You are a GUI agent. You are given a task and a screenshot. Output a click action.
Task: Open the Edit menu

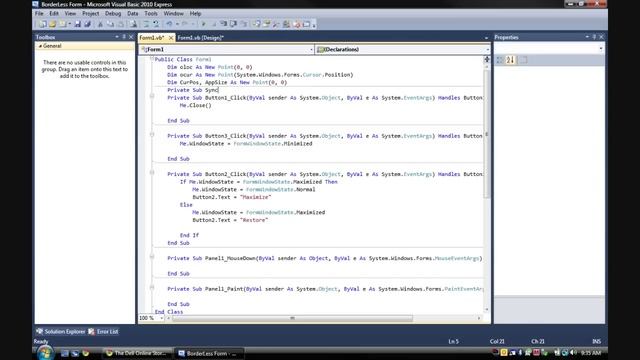click(54, 13)
